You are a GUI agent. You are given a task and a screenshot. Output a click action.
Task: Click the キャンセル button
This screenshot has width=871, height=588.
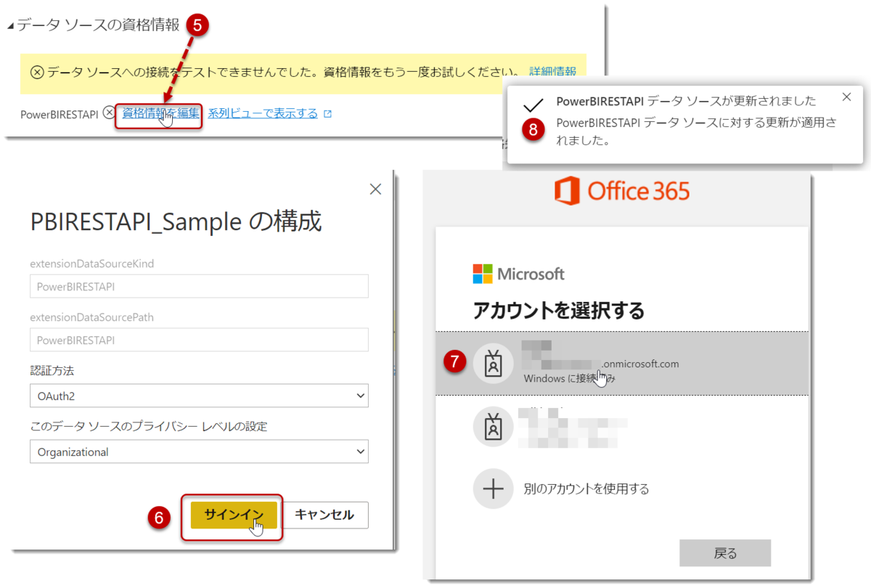[324, 515]
